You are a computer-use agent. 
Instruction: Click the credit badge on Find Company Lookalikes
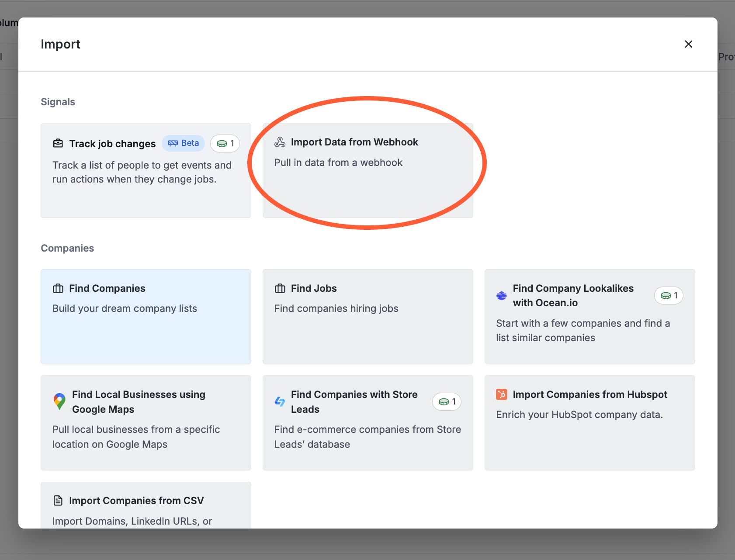668,295
